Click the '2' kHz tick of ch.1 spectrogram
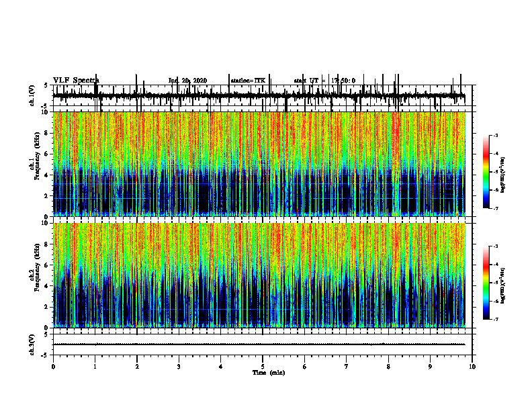The image size is (532, 411). point(47,195)
